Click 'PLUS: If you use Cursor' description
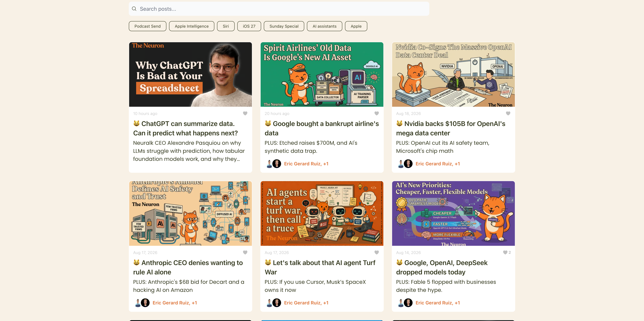The image size is (644, 321). point(315,286)
